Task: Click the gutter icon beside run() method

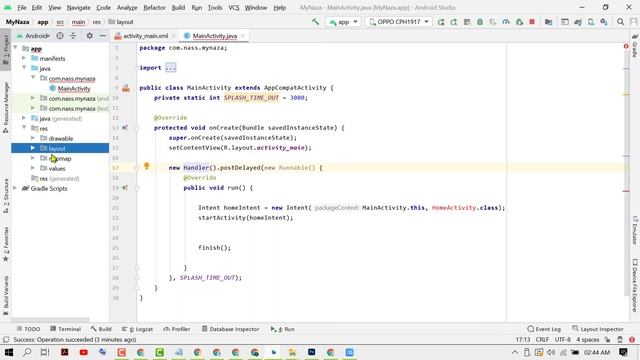Action: coord(125,188)
